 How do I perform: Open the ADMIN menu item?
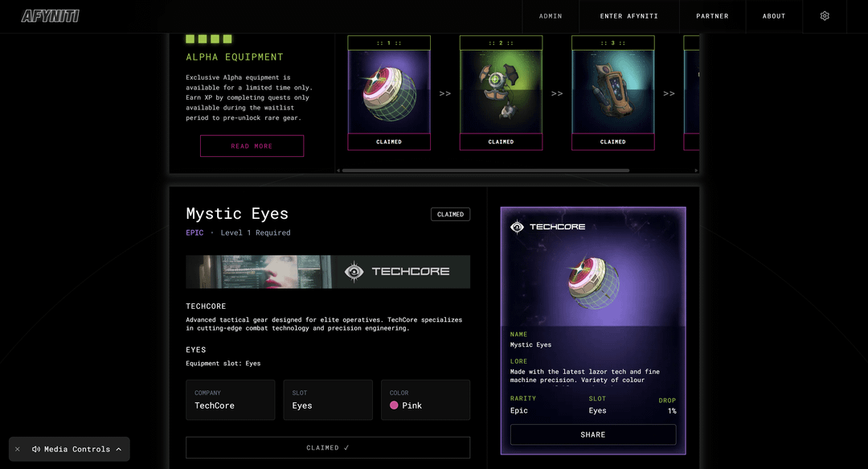pyautogui.click(x=551, y=16)
